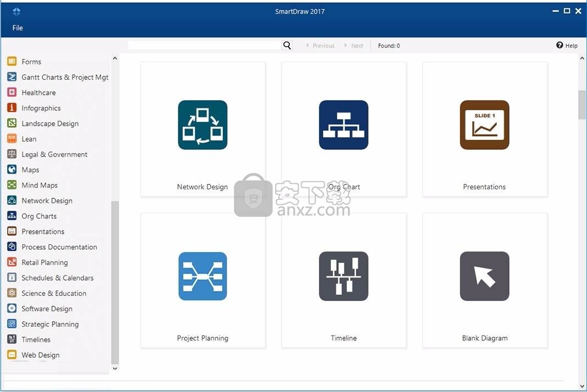This screenshot has height=392, width=587.
Task: Select the 'Process Documentation' label
Action: click(x=59, y=247)
